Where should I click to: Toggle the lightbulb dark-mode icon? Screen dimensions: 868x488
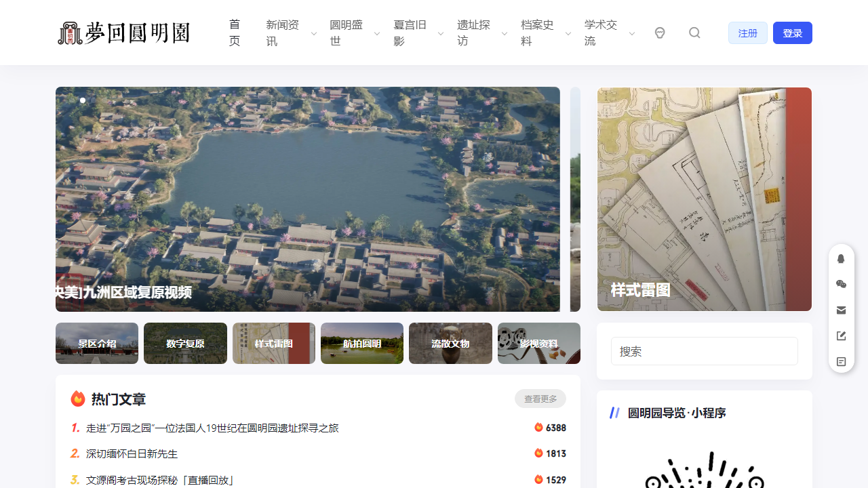click(x=660, y=33)
